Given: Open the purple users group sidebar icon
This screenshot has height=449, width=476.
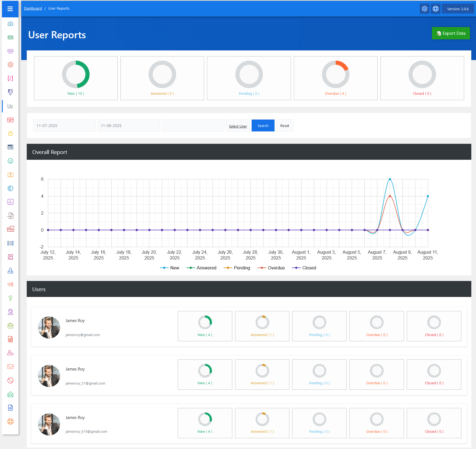Looking at the screenshot, I should [10, 51].
